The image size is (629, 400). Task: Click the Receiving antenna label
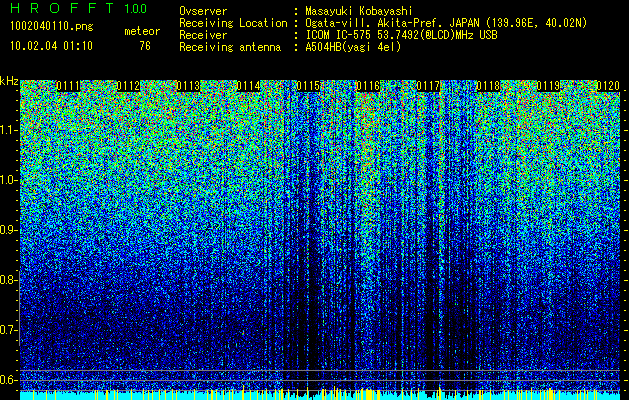(230, 47)
